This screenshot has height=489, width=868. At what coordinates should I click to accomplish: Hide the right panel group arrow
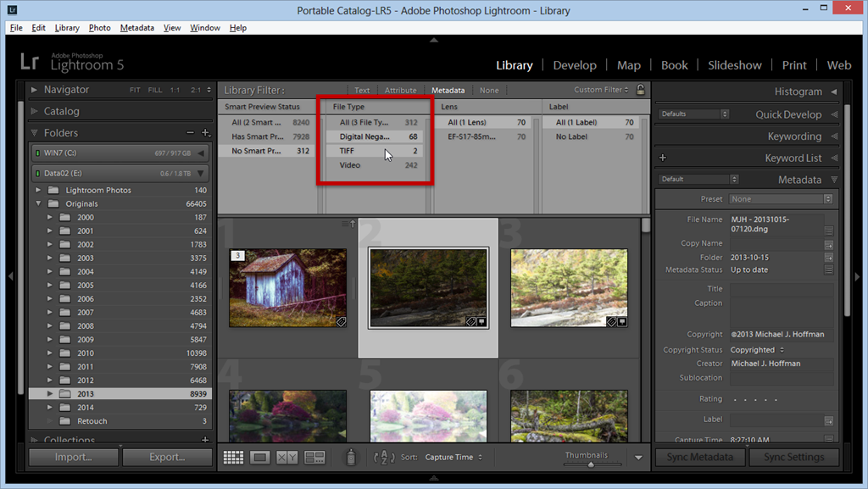pos(858,276)
